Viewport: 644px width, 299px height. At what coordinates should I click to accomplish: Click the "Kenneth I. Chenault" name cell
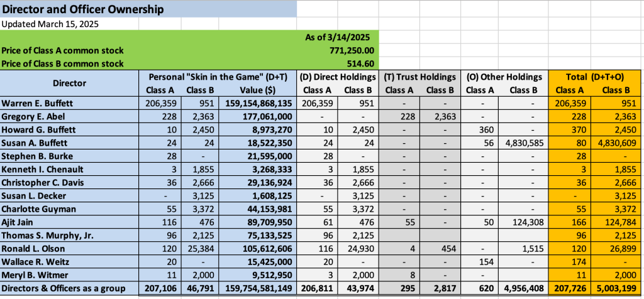tap(69, 170)
